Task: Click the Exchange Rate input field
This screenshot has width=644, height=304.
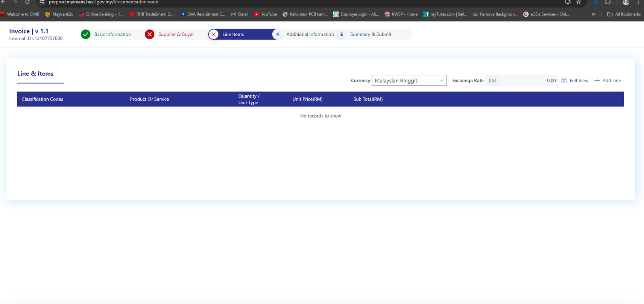Action: pyautogui.click(x=522, y=81)
